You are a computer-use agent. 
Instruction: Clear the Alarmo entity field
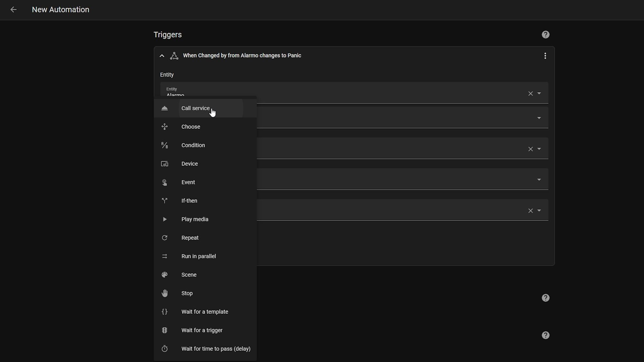(x=530, y=94)
